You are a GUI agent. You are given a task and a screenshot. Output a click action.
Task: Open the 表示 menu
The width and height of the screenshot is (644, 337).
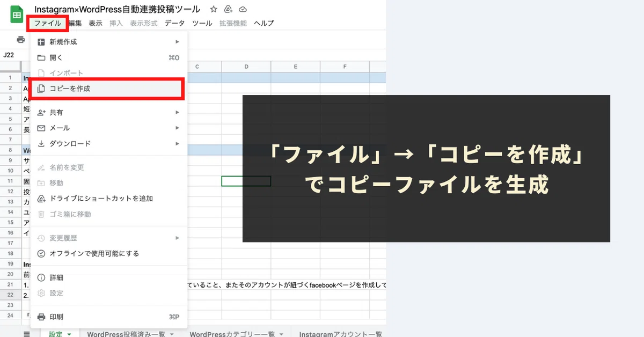(x=96, y=23)
